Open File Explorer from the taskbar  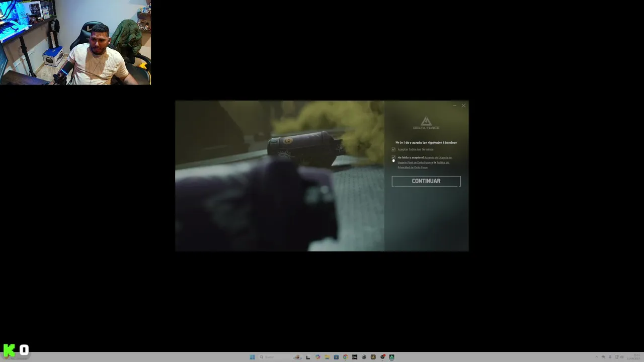point(327,357)
